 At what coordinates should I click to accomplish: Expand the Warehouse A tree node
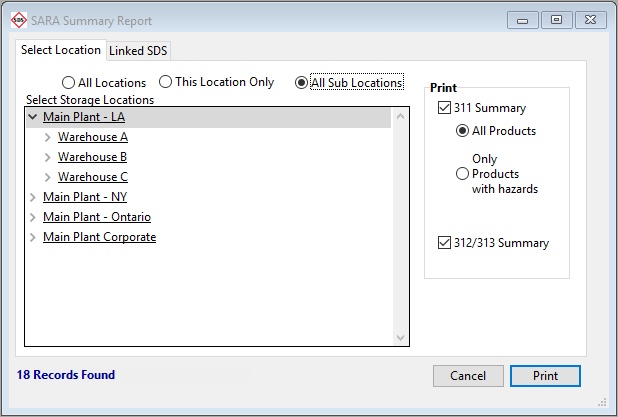click(x=48, y=137)
